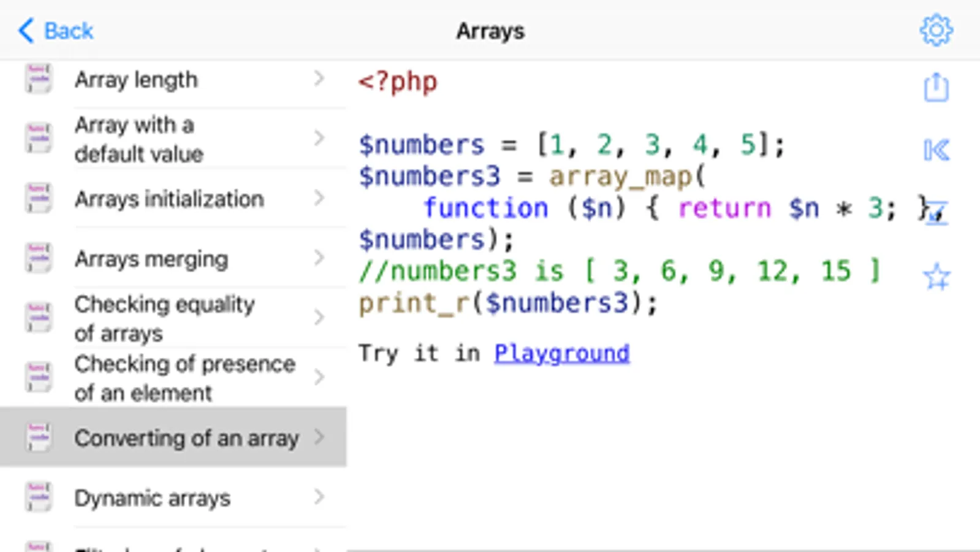Expand chevron for Array with a default value
This screenshot has height=552, width=980.
(319, 138)
